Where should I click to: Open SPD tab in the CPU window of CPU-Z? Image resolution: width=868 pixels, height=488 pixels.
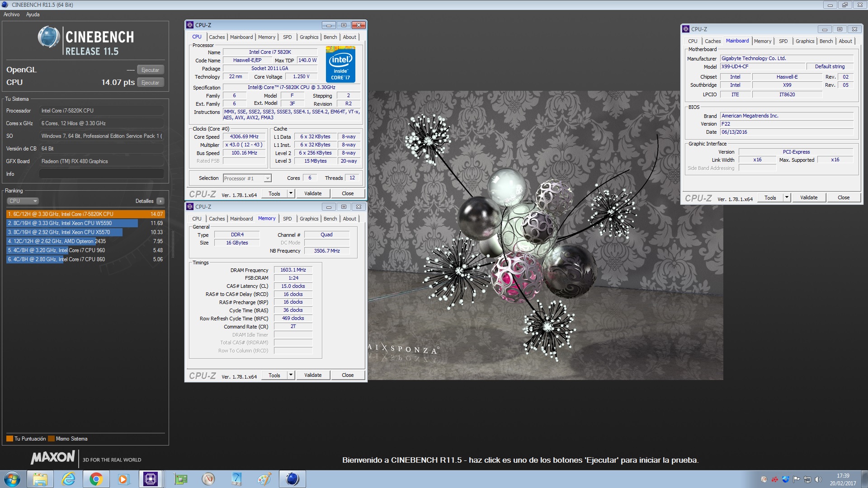[x=287, y=37]
